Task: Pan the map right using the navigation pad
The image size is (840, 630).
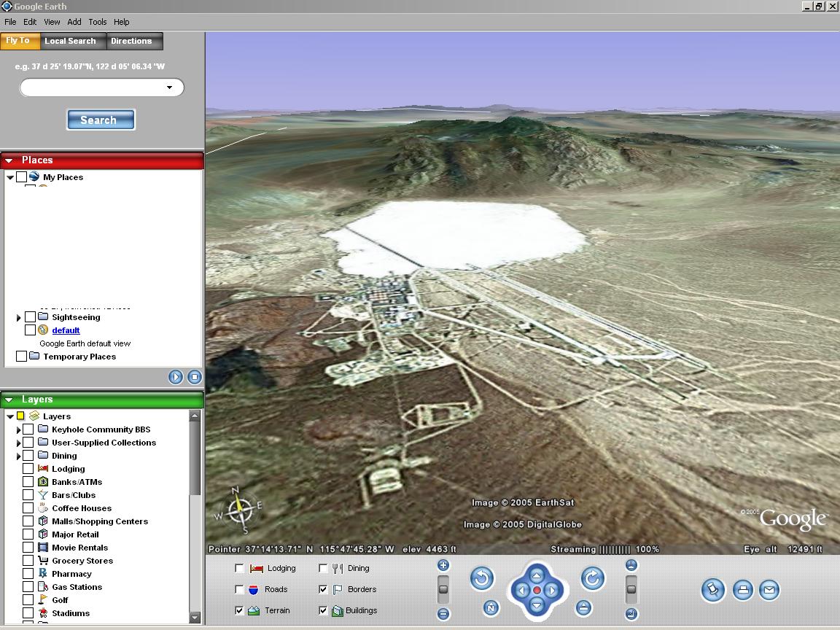Action: (552, 591)
